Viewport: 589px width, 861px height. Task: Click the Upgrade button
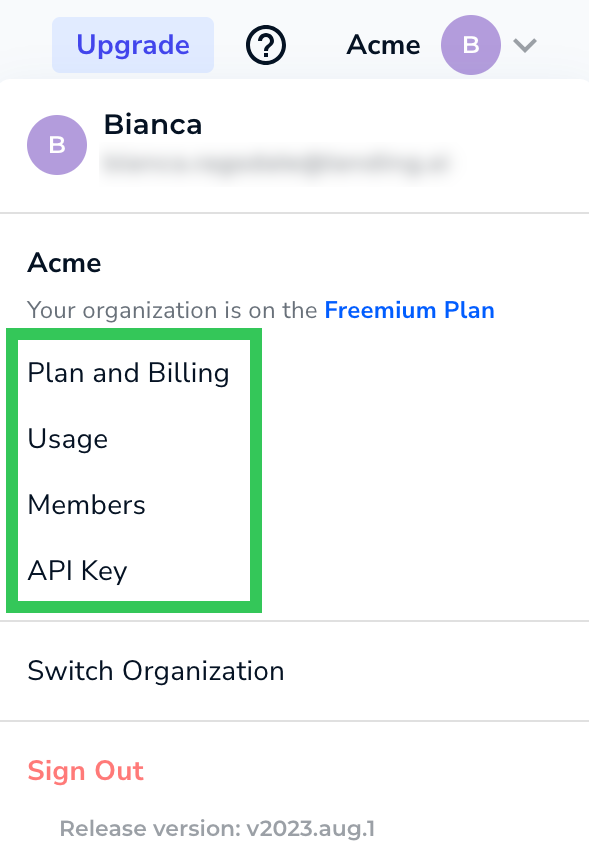click(132, 45)
